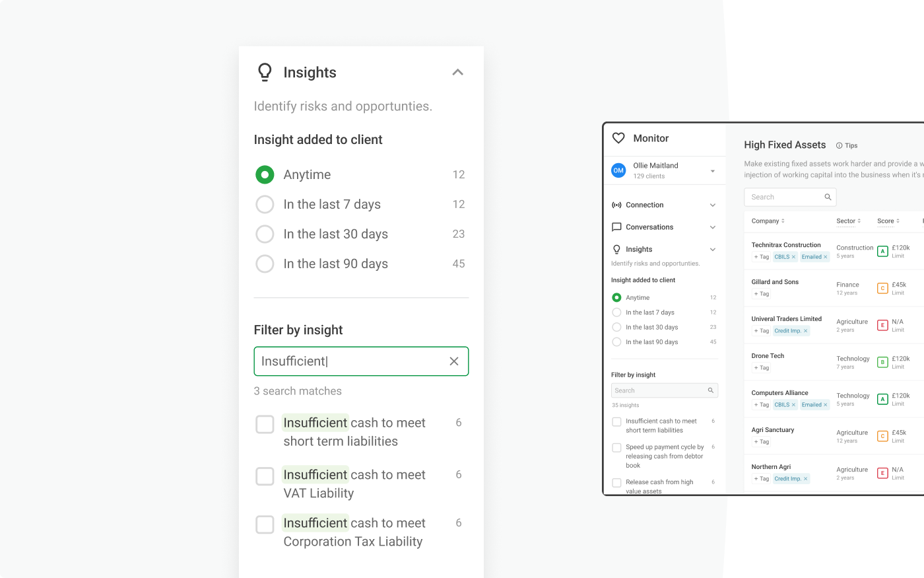Screen dimensions: 924x578
Task: Remove the Emailed tag from Computers Alliance
Action: 825,405
